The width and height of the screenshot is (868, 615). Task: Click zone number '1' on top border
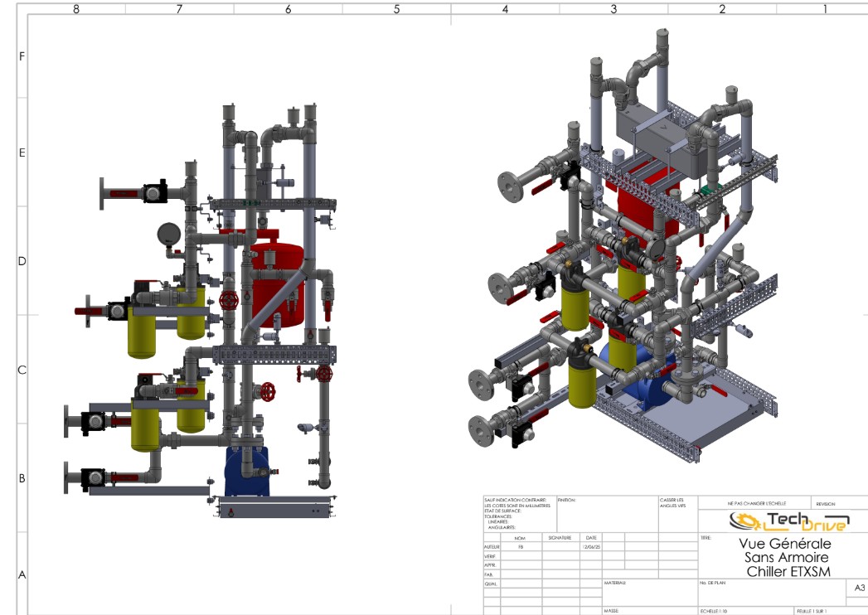click(x=825, y=9)
